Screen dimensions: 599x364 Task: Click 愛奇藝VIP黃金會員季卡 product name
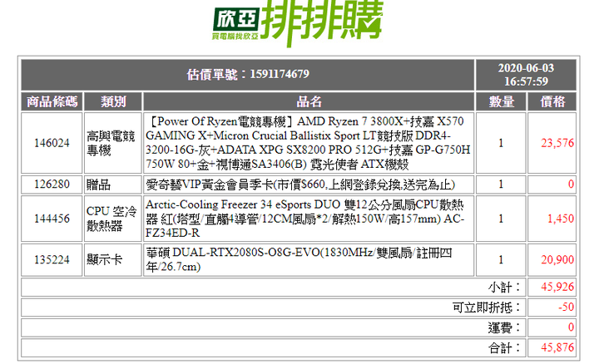click(x=300, y=184)
